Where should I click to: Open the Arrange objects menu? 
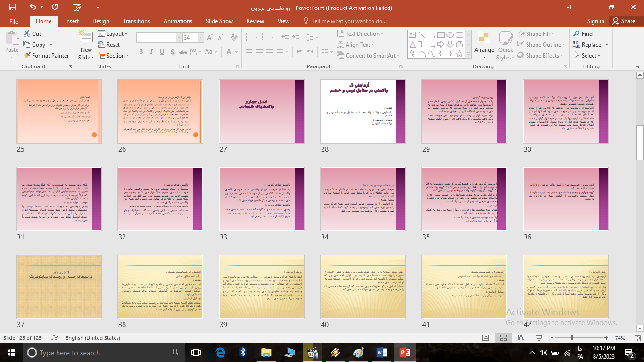tap(484, 44)
